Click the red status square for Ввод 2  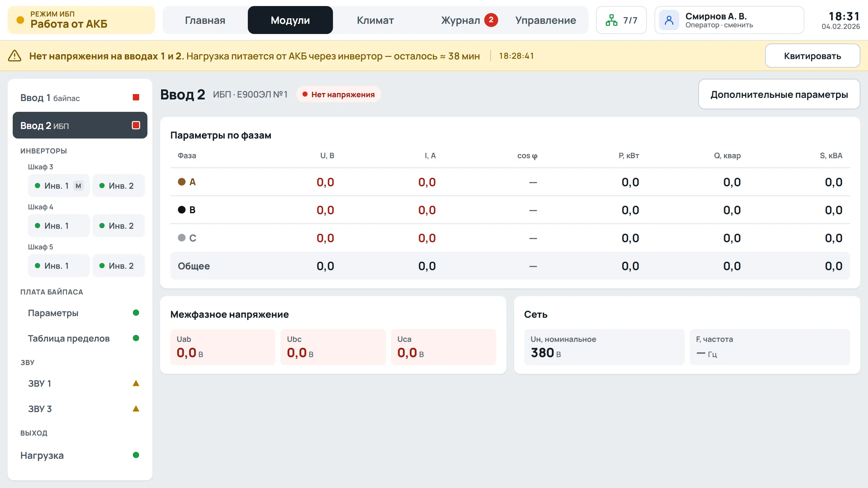click(x=136, y=125)
